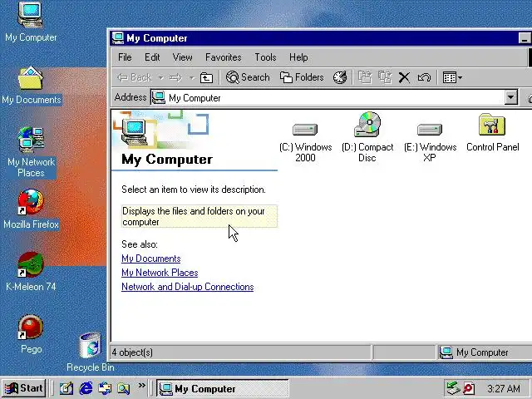Click the '4 object(s)' status bar text

coord(132,352)
